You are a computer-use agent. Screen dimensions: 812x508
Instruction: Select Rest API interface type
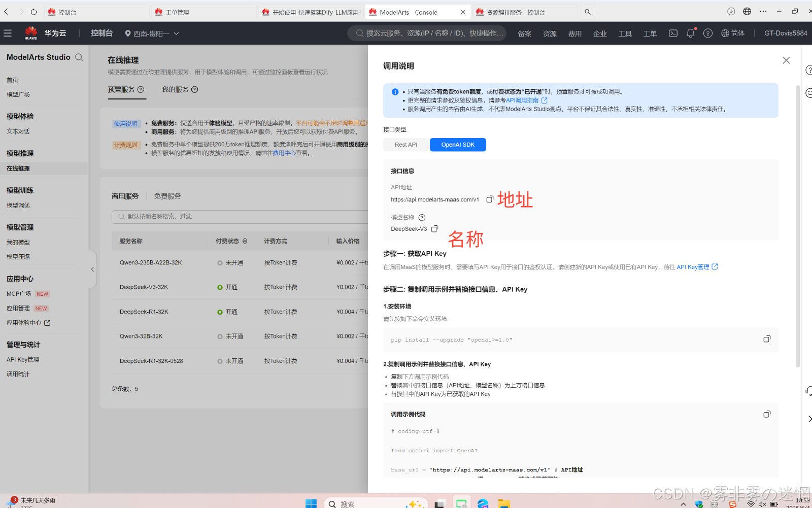[406, 145]
